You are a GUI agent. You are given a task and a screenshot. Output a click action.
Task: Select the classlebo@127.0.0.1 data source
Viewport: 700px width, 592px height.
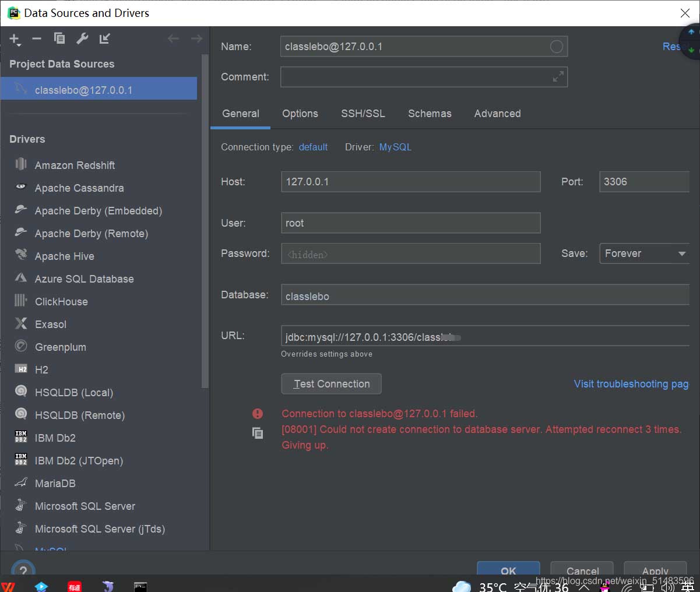[99, 89]
